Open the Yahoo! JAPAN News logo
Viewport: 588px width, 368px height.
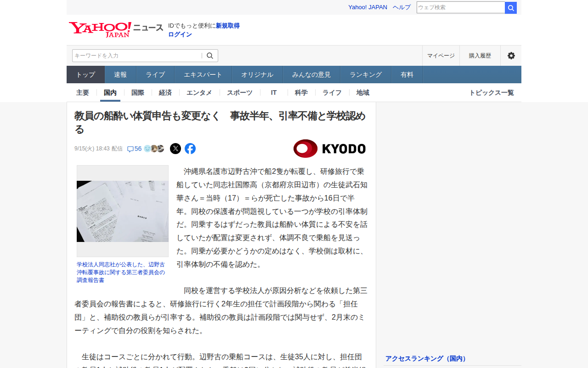[116, 29]
